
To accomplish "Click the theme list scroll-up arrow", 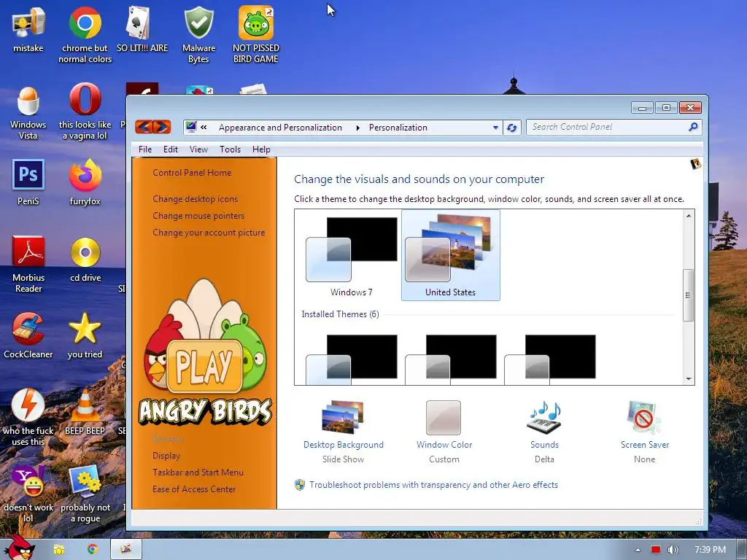I will click(689, 216).
